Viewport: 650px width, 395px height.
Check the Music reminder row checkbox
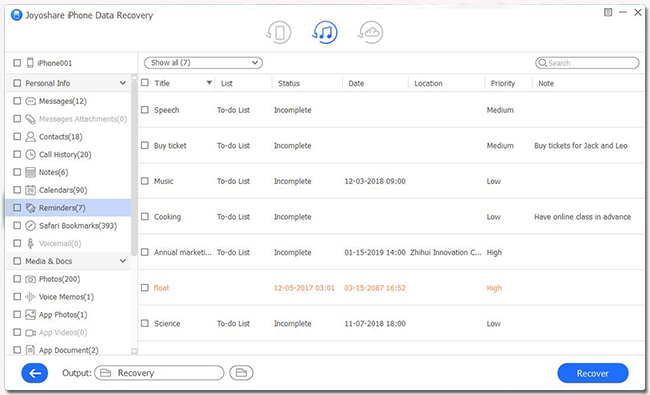pyautogui.click(x=145, y=181)
